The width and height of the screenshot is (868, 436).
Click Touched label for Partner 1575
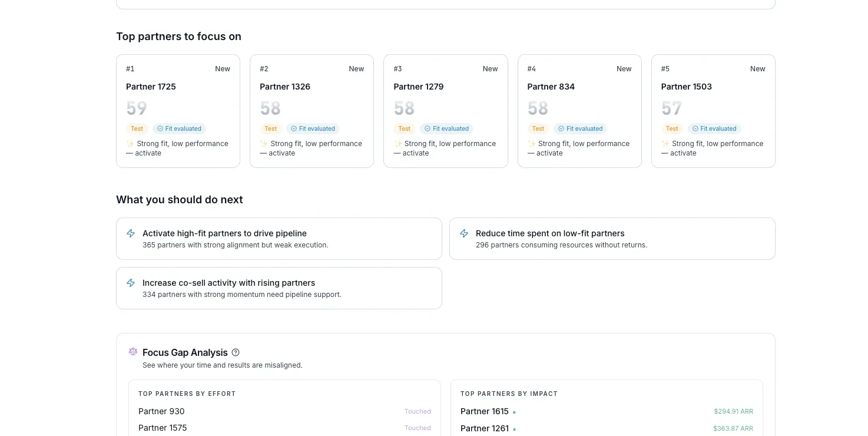coord(418,428)
